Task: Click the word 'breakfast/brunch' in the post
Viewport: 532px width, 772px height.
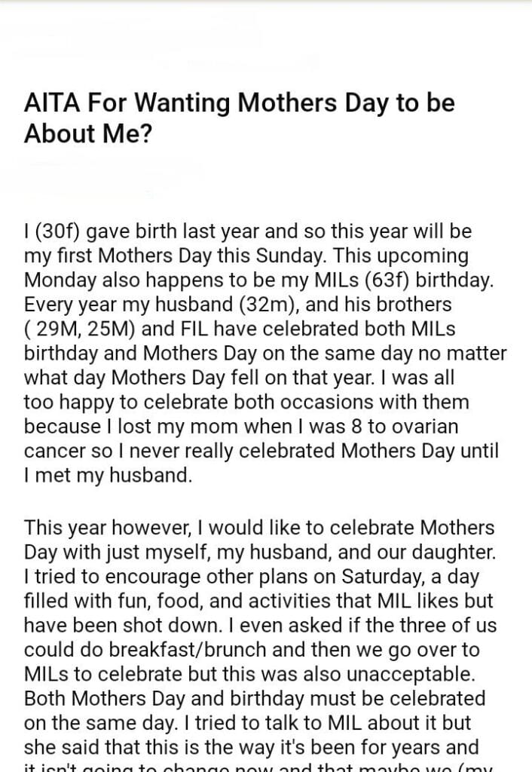Action: [173, 649]
